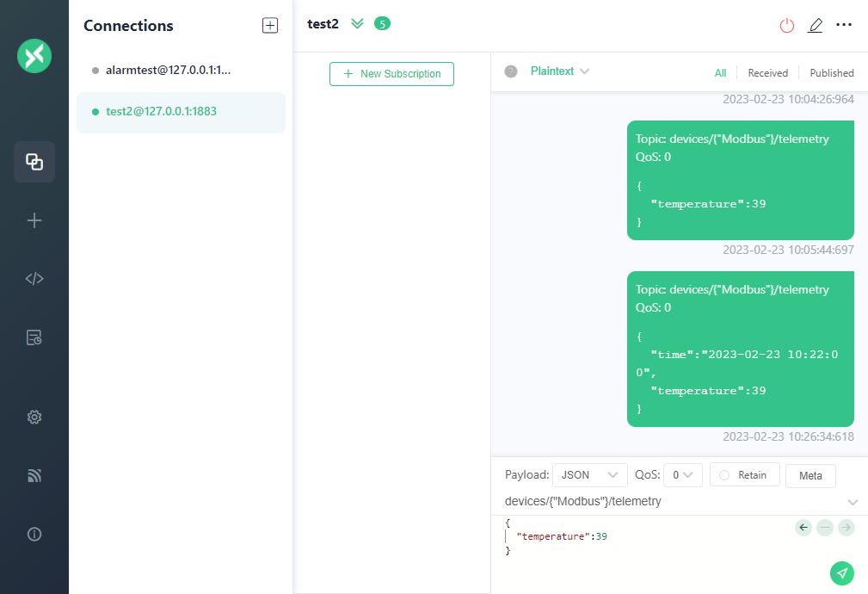Switch to the Received messages tab

[x=767, y=73]
